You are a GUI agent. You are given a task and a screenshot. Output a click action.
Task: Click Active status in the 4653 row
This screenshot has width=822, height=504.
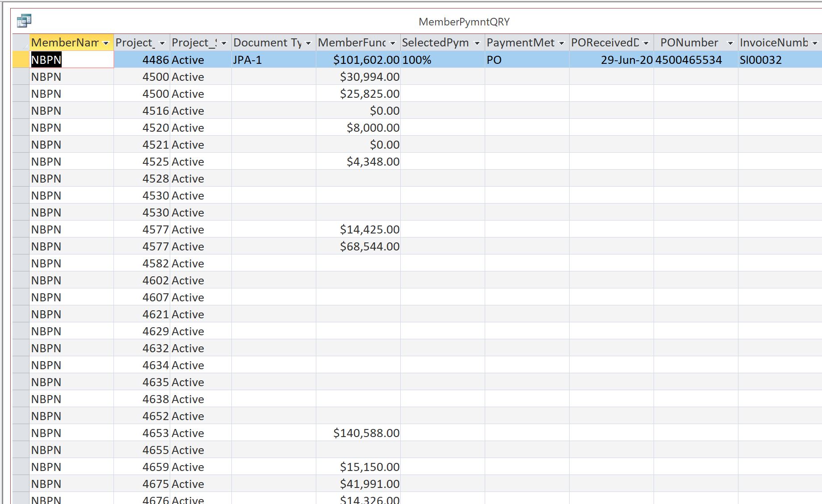[x=201, y=433]
